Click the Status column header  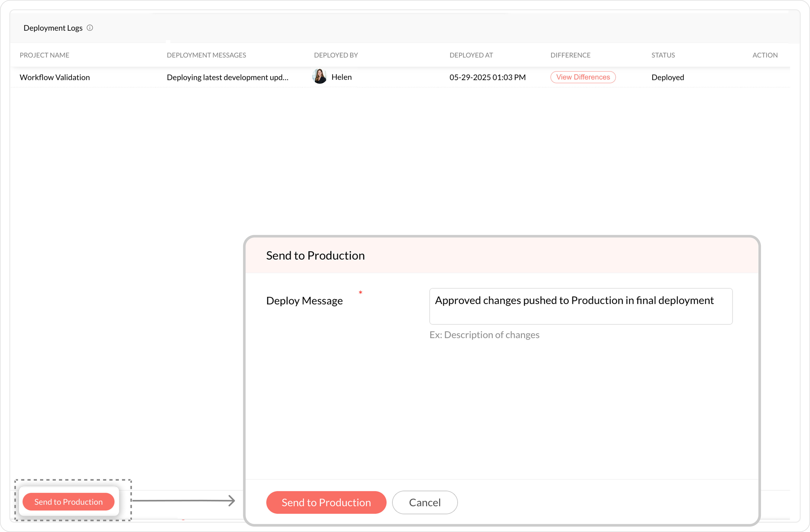coord(663,55)
